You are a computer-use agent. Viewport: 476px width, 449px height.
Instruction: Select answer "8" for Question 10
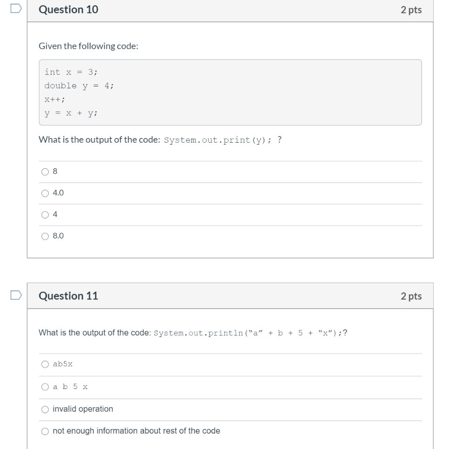45,172
